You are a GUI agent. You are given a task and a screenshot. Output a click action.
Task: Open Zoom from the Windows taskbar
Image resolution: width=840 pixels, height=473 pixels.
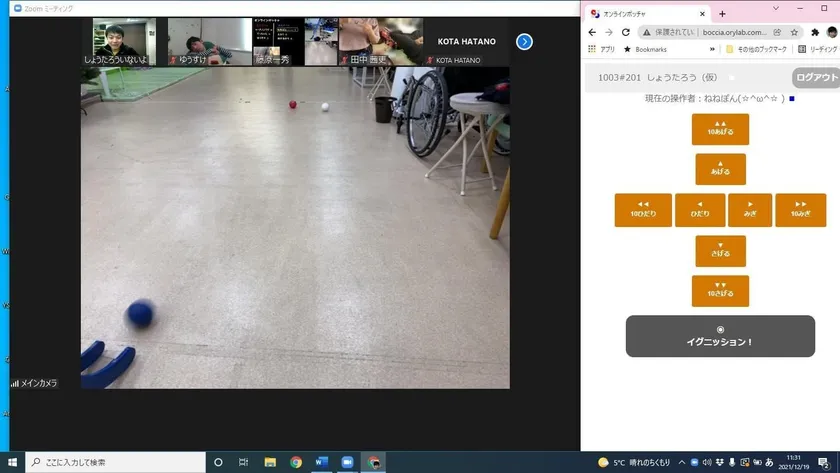(x=347, y=462)
